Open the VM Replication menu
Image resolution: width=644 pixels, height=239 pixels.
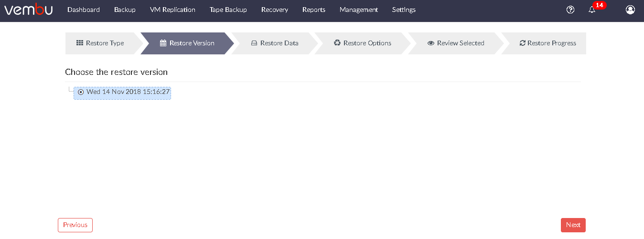click(172, 10)
